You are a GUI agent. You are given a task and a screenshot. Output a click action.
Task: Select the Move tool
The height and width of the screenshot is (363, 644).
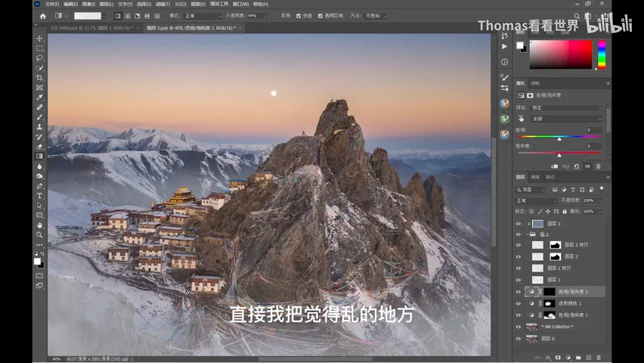39,39
